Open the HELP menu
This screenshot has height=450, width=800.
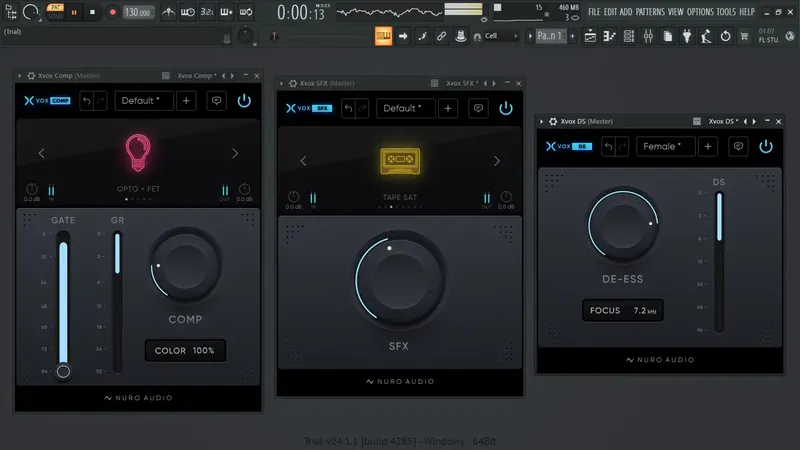point(747,12)
